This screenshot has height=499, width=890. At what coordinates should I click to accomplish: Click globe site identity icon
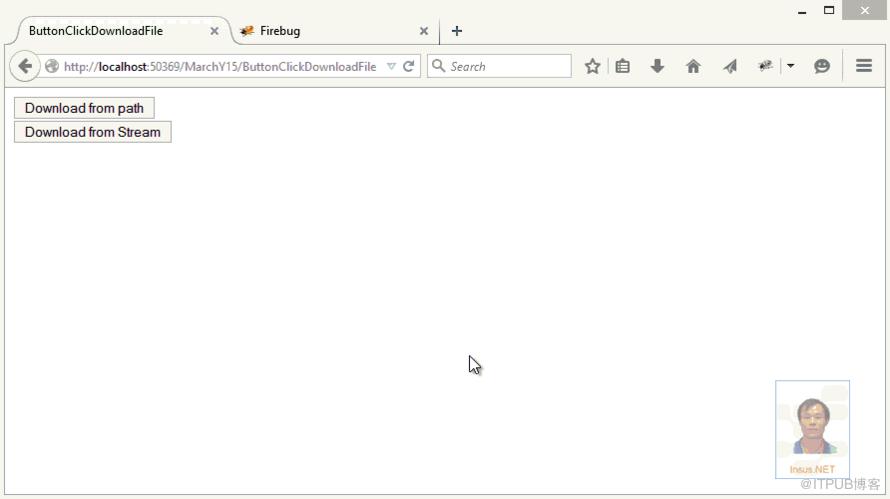(x=52, y=66)
